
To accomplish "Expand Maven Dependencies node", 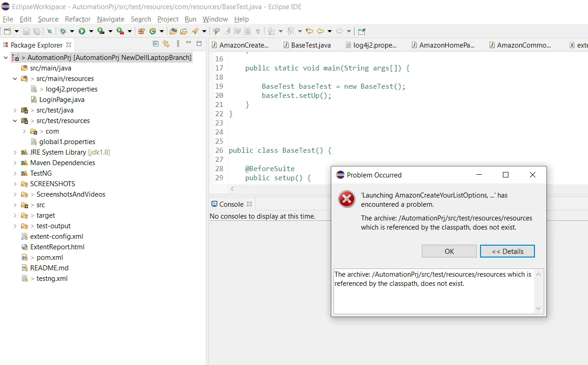I will (15, 163).
